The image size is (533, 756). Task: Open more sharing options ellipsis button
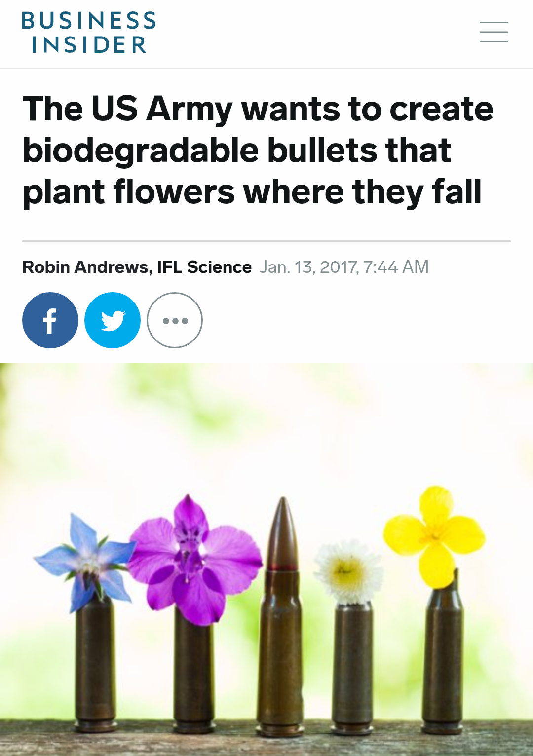(x=175, y=320)
